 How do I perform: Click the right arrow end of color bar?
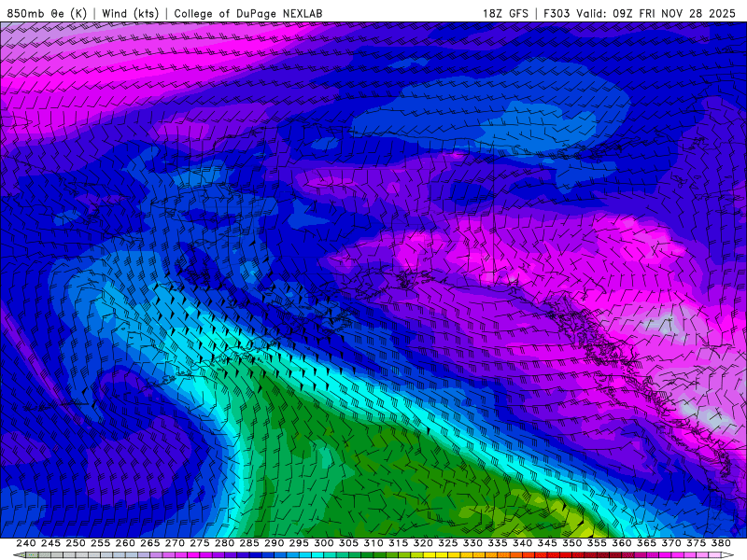point(728,555)
